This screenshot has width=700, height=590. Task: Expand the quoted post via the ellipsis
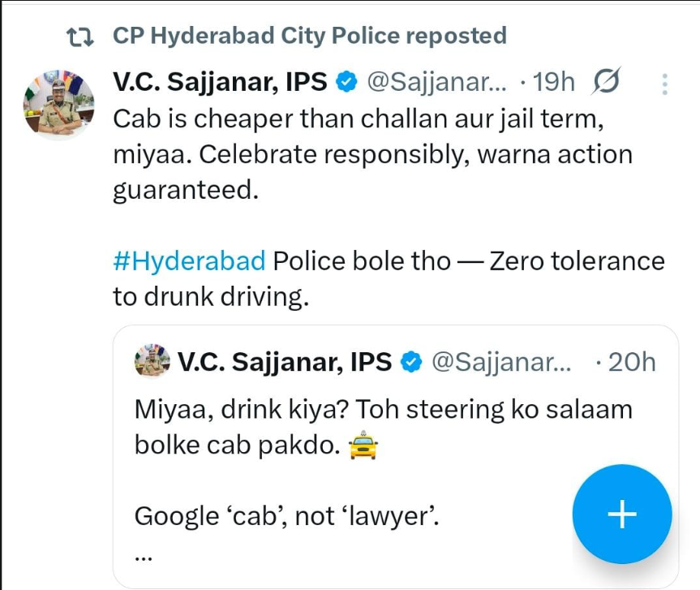tap(143, 558)
